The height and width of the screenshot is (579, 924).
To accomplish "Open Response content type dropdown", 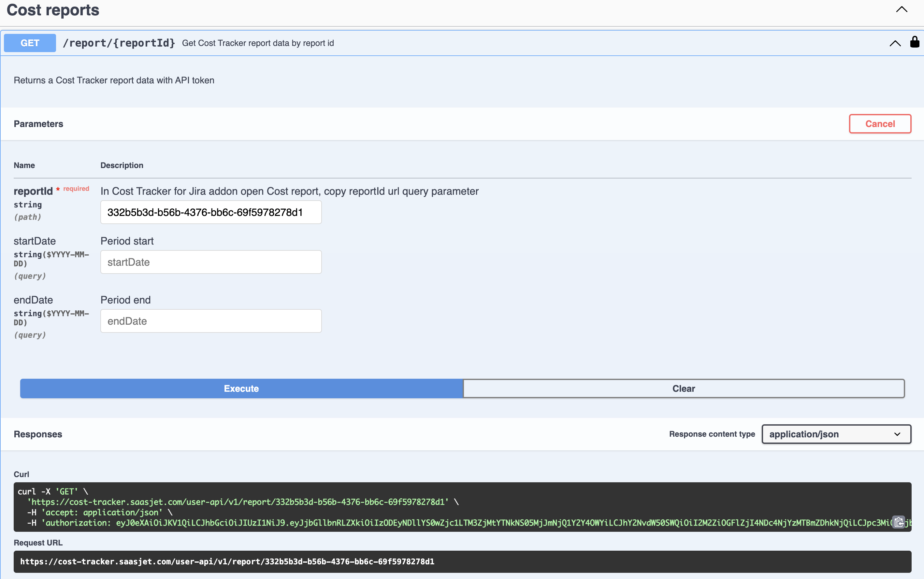I will 836,434.
